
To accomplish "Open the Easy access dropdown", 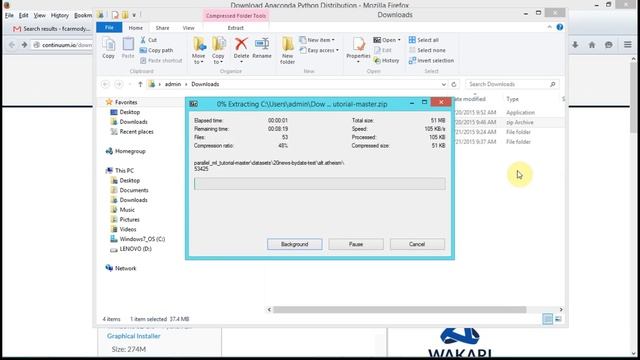I will click(x=319, y=50).
